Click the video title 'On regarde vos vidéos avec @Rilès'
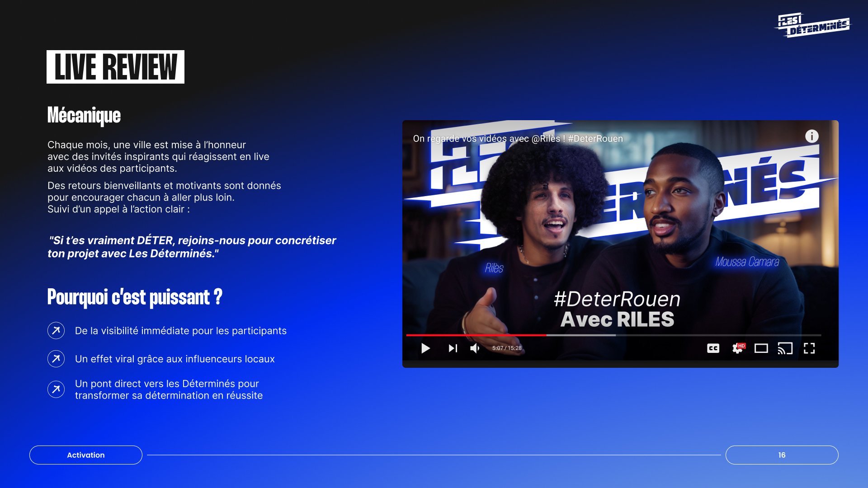 (518, 139)
